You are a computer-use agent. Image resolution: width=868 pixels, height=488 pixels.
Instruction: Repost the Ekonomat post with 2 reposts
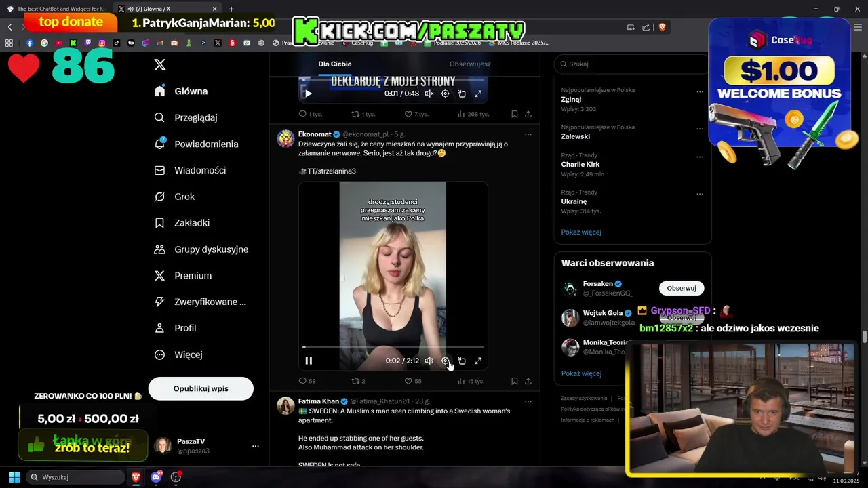coord(358,381)
